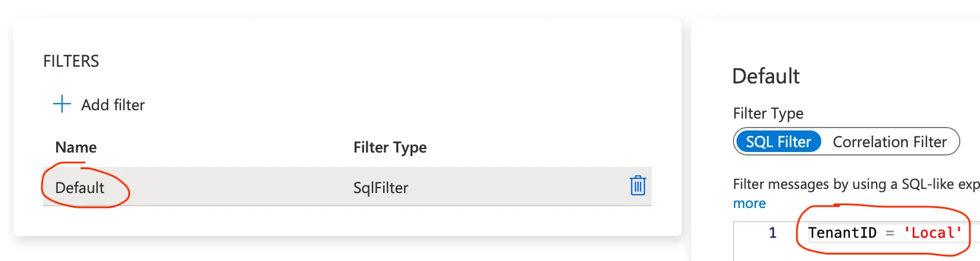This screenshot has height=261, width=980.
Task: Click the Filter Type label above toggle
Action: [768, 113]
